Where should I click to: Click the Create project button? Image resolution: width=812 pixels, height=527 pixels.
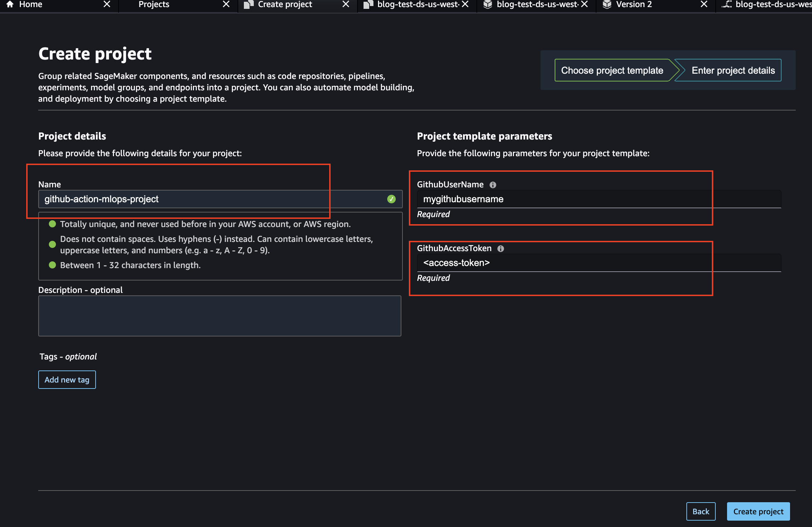(x=758, y=511)
